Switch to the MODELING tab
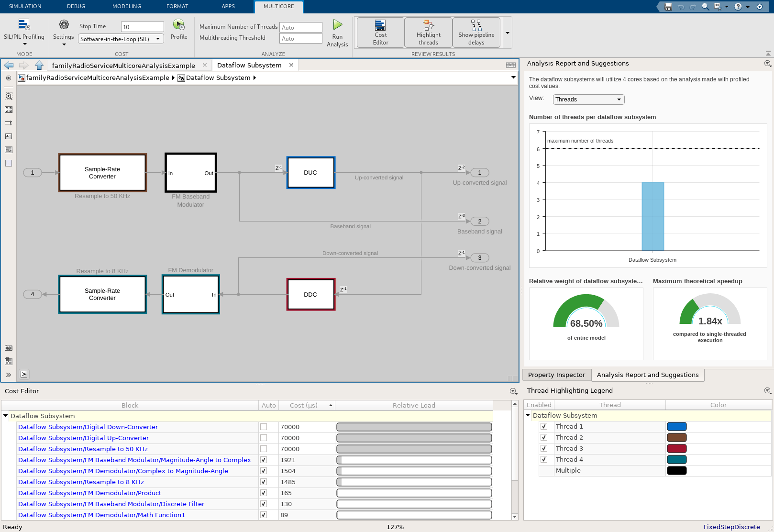This screenshot has height=532, width=774. click(x=127, y=6)
